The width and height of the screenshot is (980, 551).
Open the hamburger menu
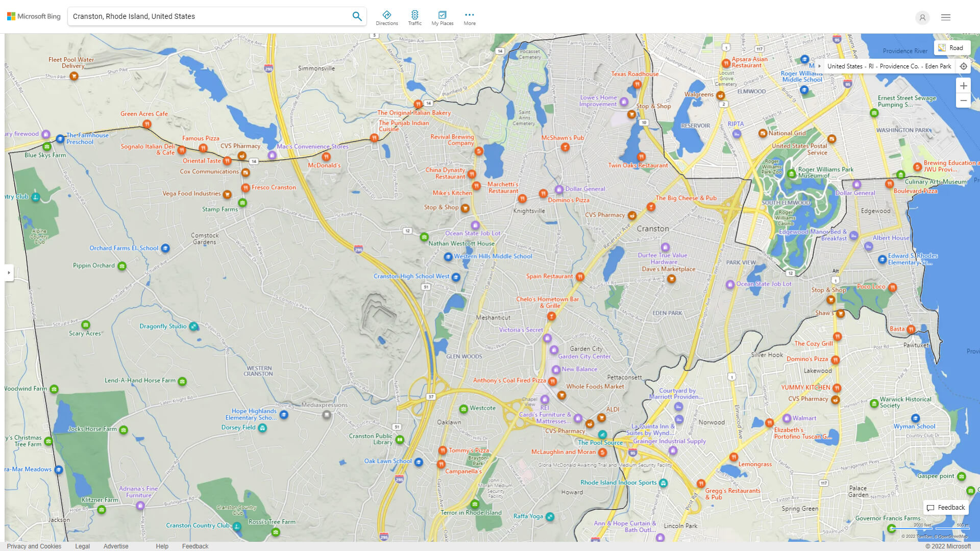click(945, 17)
